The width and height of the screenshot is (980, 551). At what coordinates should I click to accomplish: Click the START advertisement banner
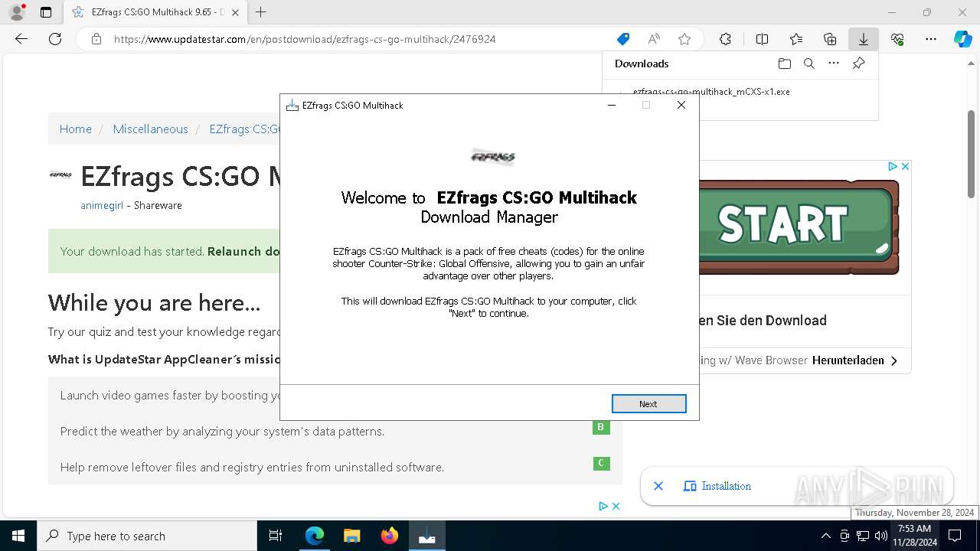tap(799, 226)
